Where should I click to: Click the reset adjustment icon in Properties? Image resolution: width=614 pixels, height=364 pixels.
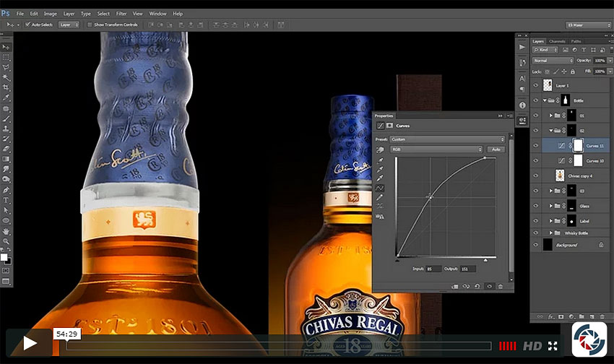pos(477,286)
